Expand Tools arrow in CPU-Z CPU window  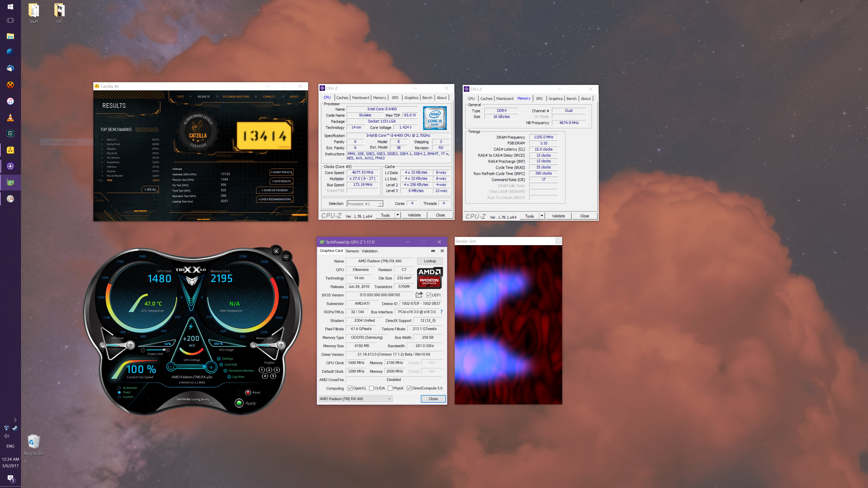click(x=398, y=215)
